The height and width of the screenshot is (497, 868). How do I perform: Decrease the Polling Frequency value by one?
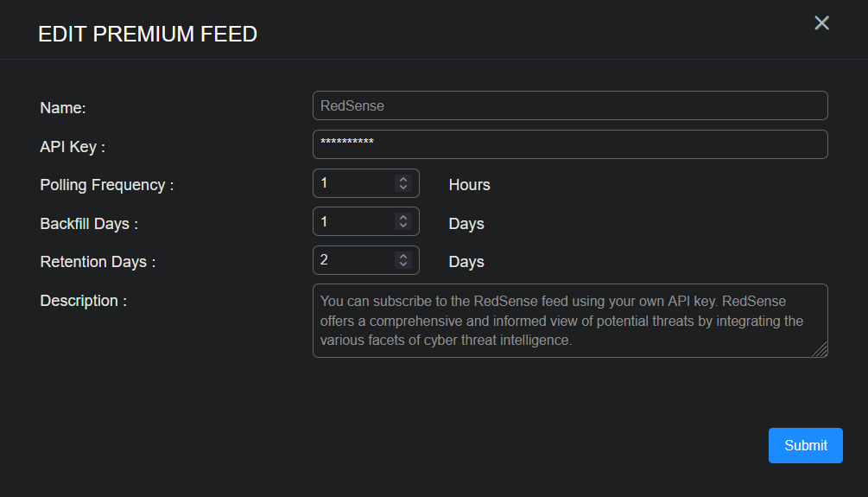[402, 187]
